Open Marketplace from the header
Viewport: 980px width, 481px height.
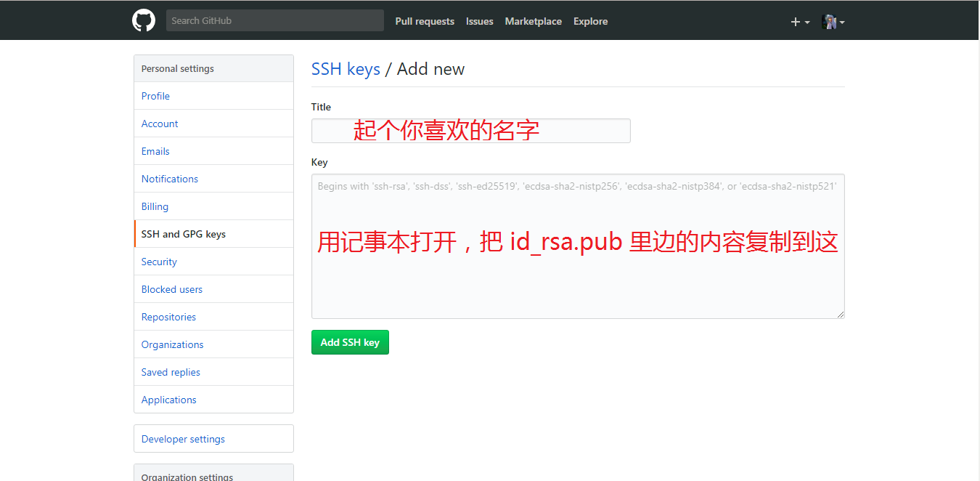point(533,22)
